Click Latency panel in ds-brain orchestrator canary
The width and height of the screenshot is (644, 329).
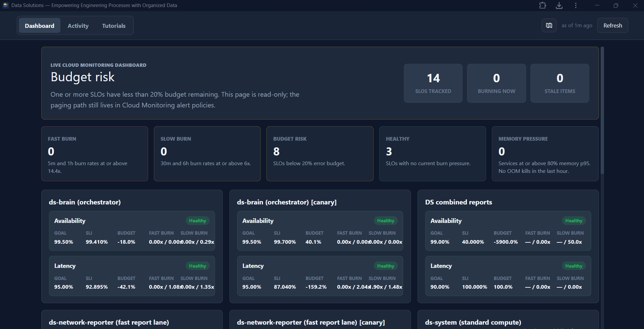point(320,276)
